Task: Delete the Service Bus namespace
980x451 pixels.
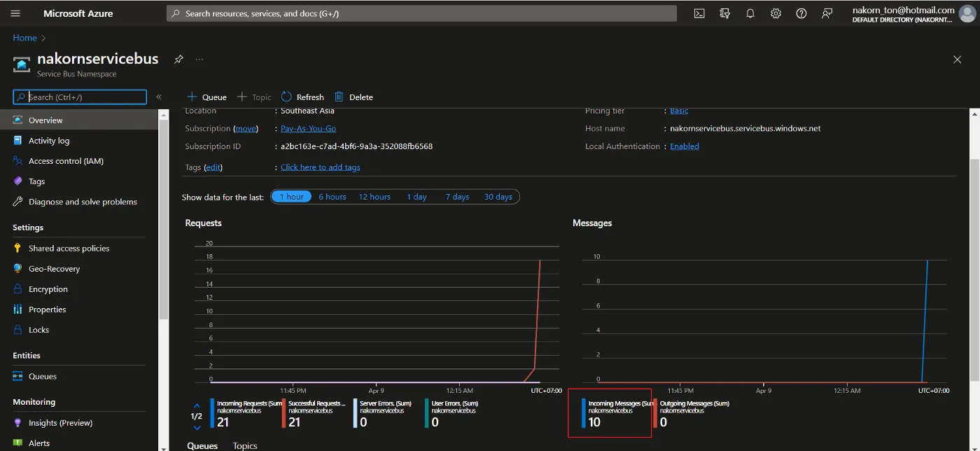Action: point(353,97)
